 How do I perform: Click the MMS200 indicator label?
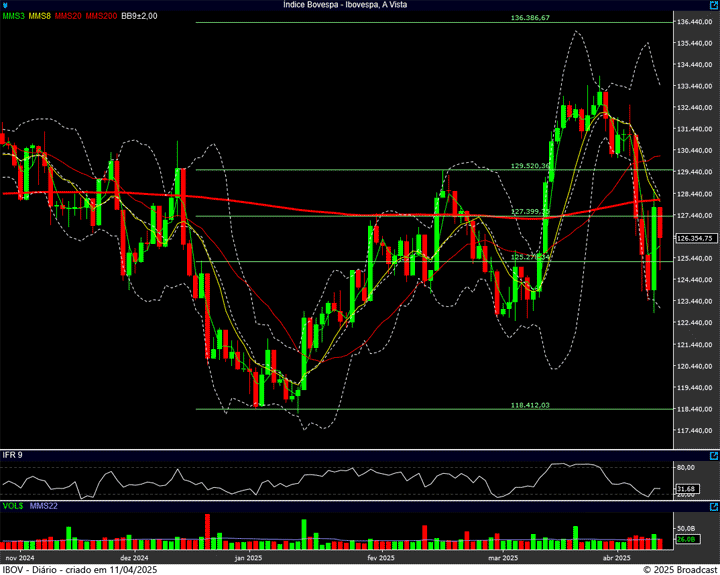click(101, 17)
